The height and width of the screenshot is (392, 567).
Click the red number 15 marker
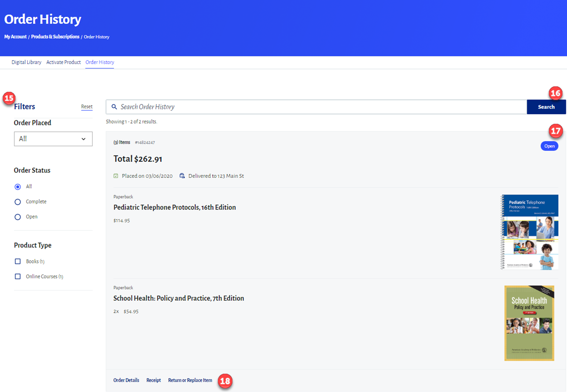9,98
